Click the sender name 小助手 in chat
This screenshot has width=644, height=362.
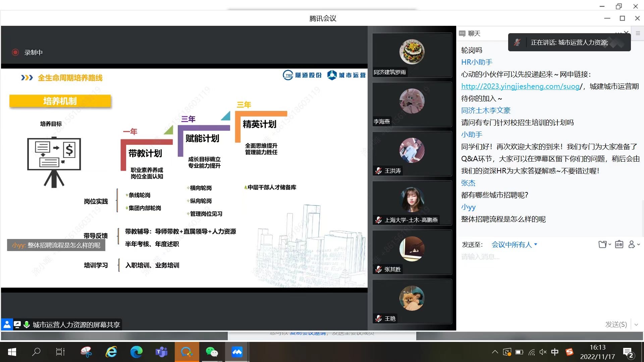[472, 134]
